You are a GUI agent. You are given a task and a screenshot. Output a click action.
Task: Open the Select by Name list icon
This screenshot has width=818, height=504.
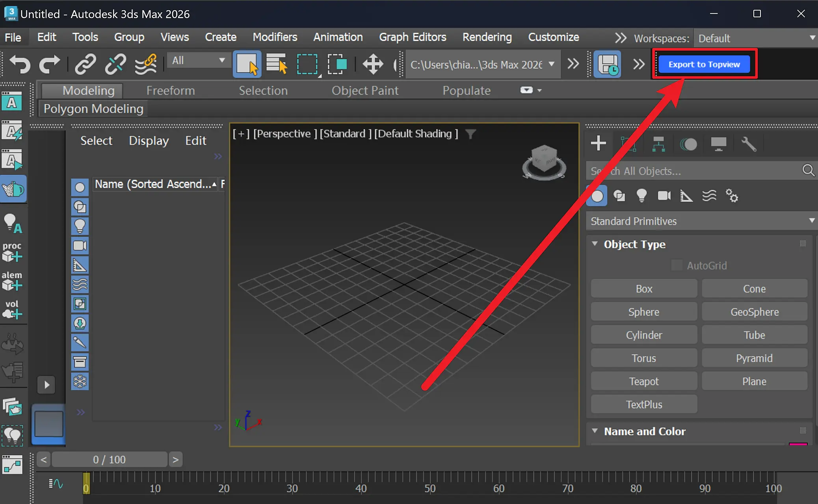point(277,63)
